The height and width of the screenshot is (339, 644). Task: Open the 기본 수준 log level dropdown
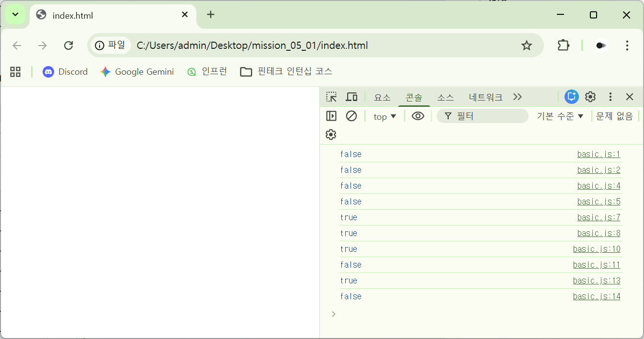tap(560, 116)
